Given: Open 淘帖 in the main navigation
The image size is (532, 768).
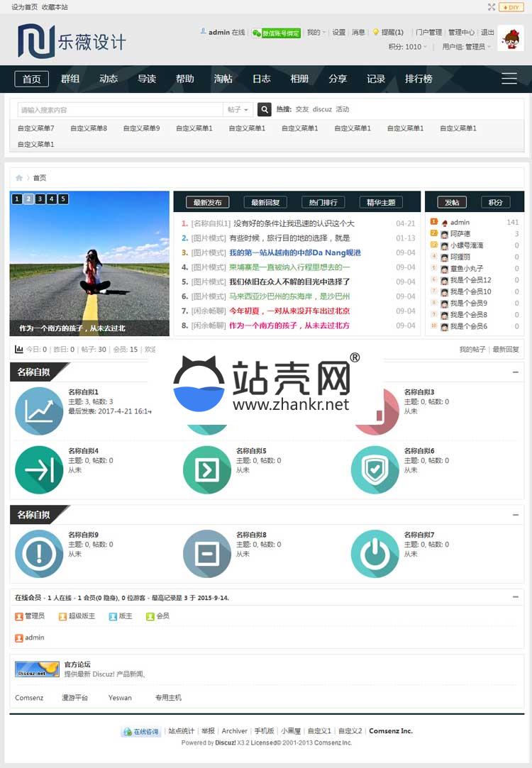Looking at the screenshot, I should coord(223,79).
